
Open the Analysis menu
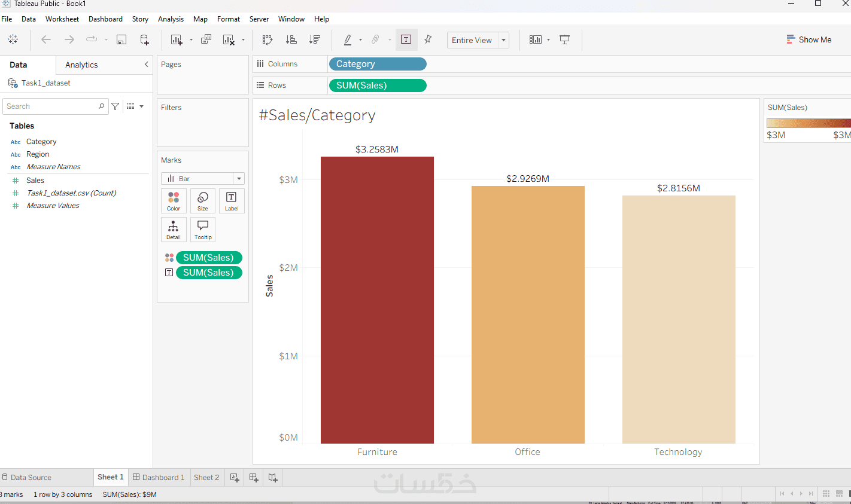pos(171,19)
